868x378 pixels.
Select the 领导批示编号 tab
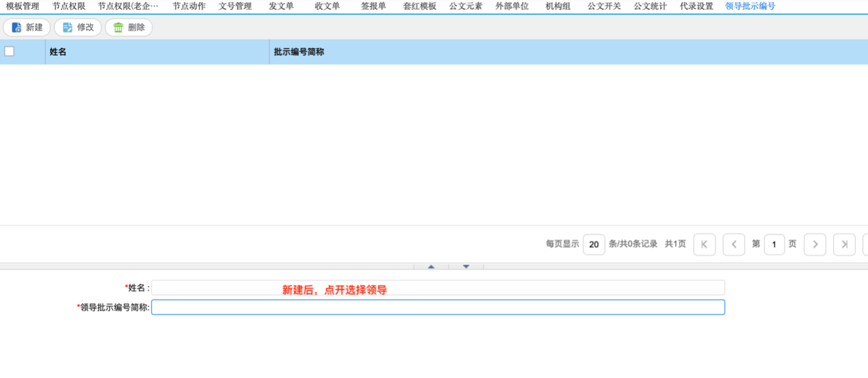(x=750, y=6)
